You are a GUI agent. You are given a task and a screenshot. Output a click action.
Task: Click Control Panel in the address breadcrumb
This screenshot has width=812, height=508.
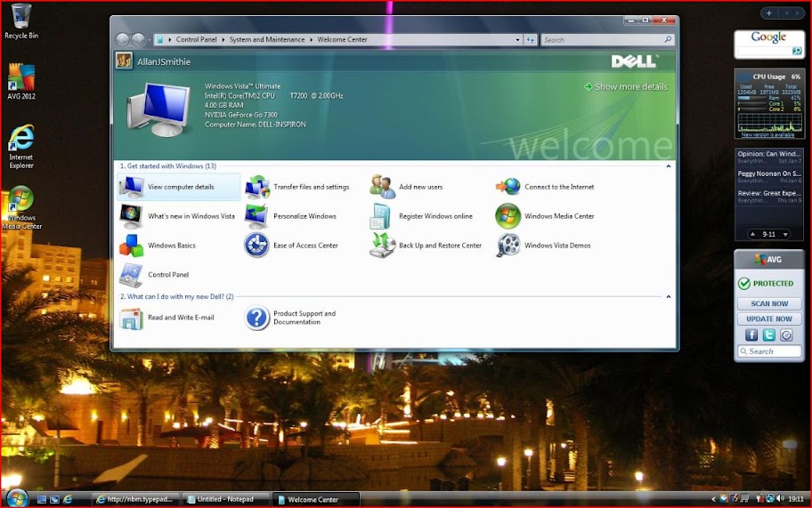pos(196,39)
